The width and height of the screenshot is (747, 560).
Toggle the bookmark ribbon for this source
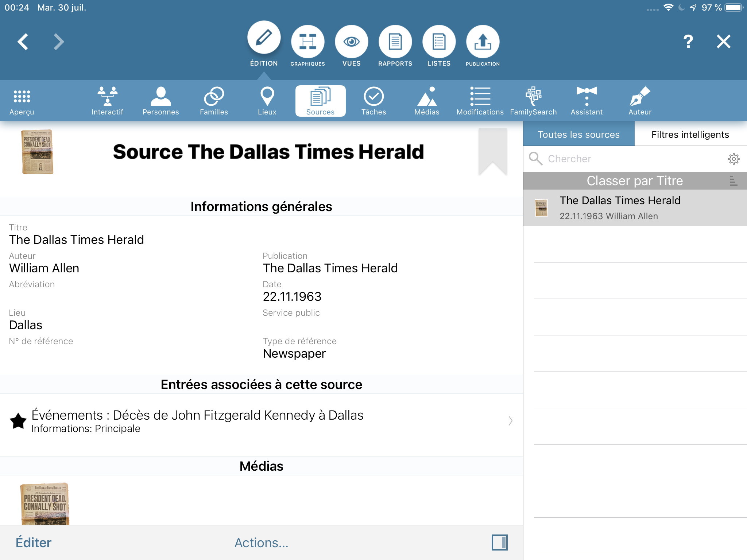coord(492,151)
